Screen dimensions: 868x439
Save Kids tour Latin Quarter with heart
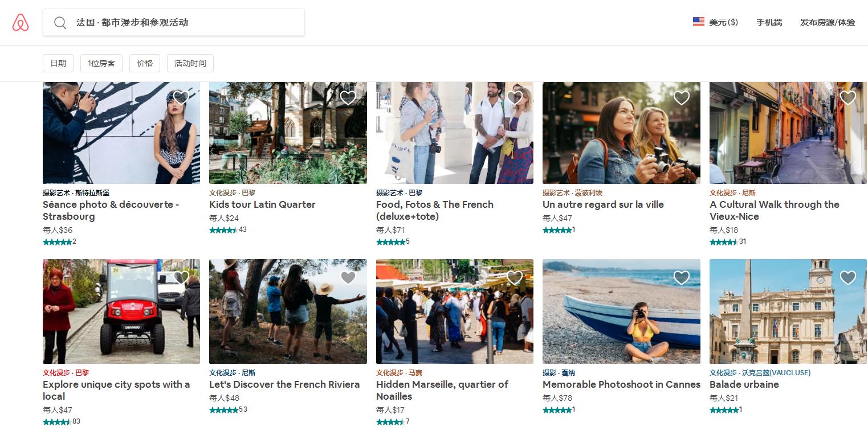pyautogui.click(x=348, y=98)
